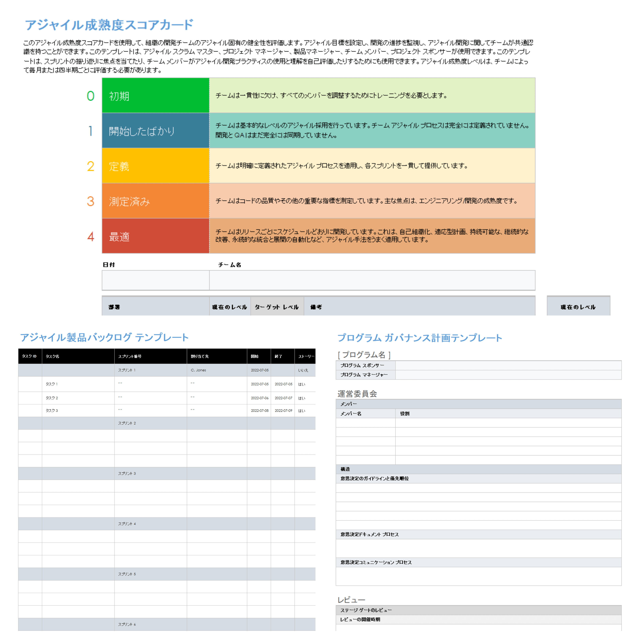Click the レビュー section heading
Screen dimensions: 644x644
351,600
